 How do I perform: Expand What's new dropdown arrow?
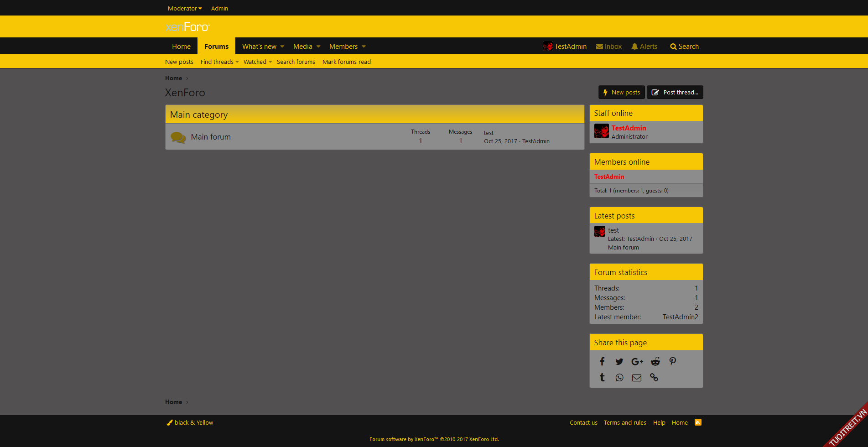pos(282,47)
